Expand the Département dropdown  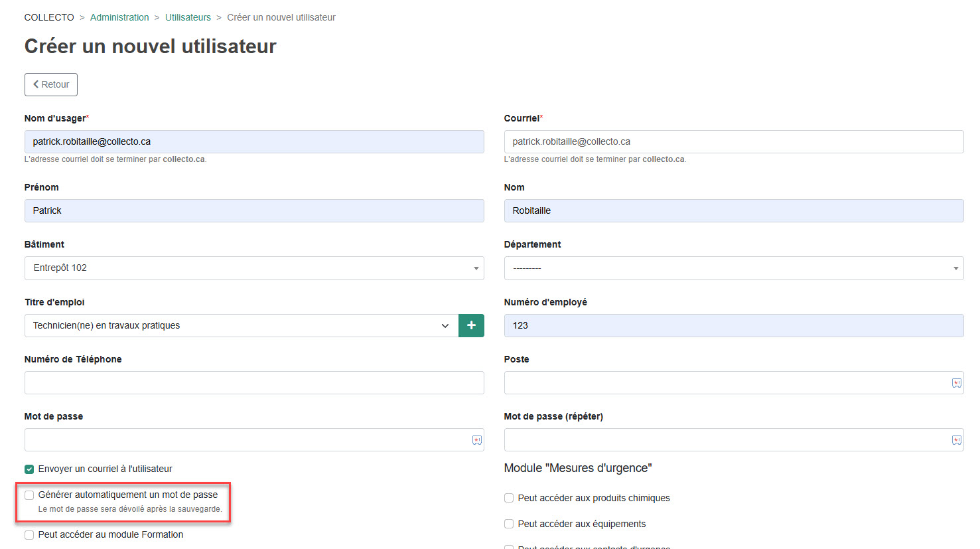[x=733, y=268]
